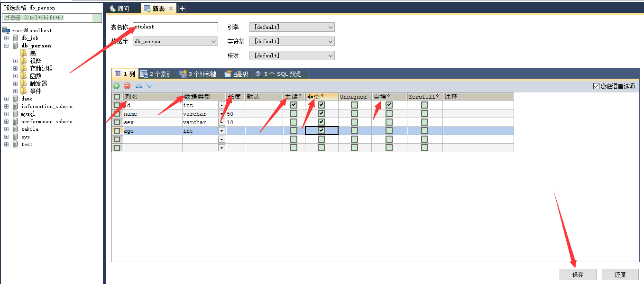Screen dimensions: 644x284
Task: Click the 触发器 folder icon
Action: tap(24, 83)
